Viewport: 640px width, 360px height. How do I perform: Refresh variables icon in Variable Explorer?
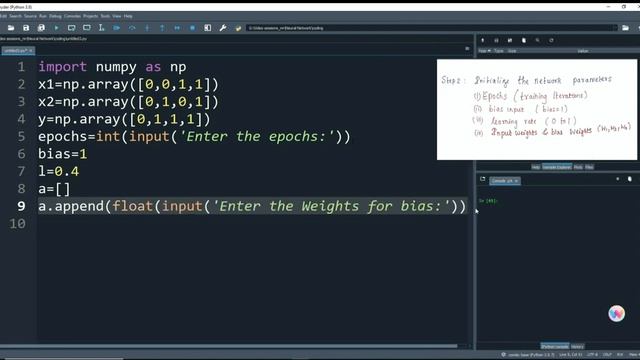click(x=551, y=40)
